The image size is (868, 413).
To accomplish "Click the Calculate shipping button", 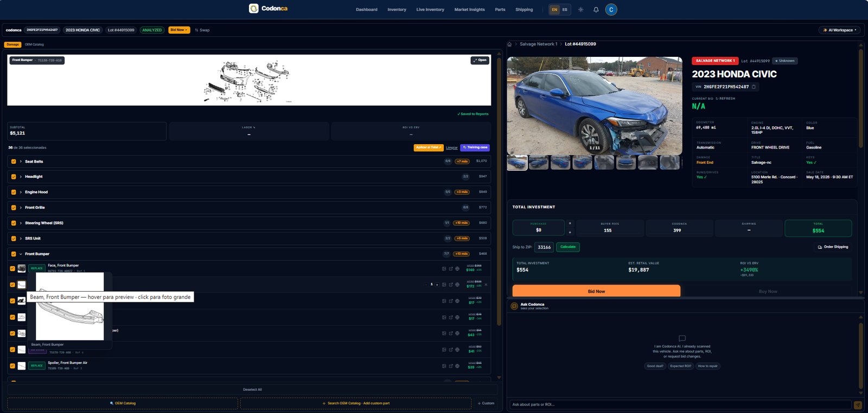I will pos(568,247).
